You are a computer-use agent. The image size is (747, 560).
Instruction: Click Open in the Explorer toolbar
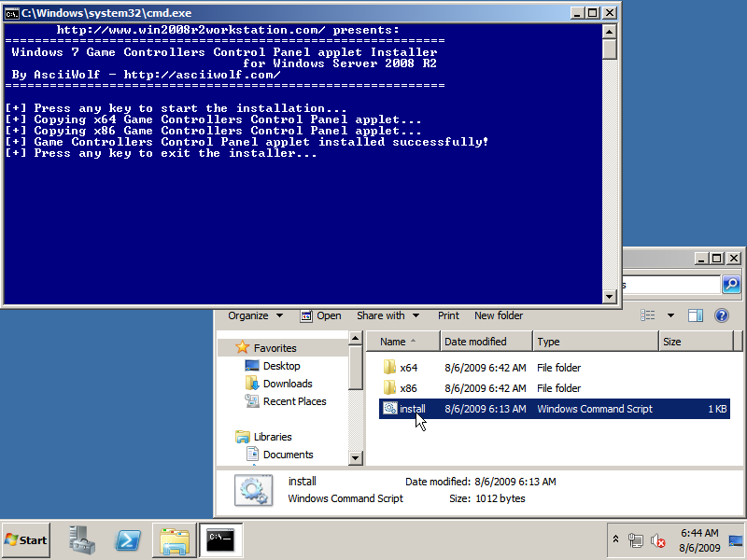point(320,315)
